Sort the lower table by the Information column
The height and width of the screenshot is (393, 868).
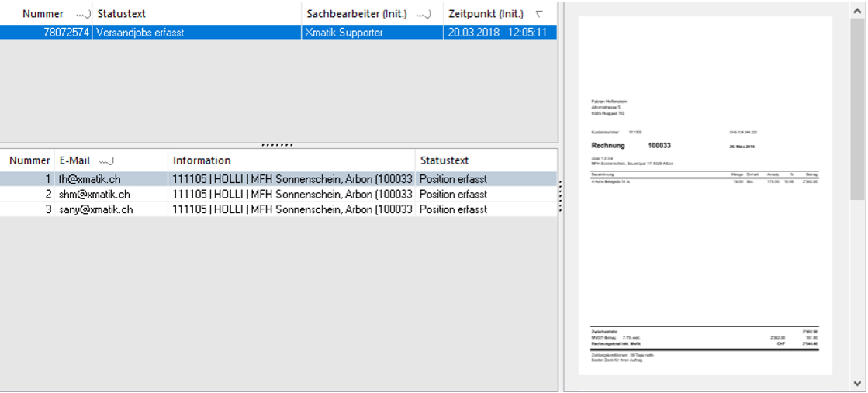click(x=202, y=160)
